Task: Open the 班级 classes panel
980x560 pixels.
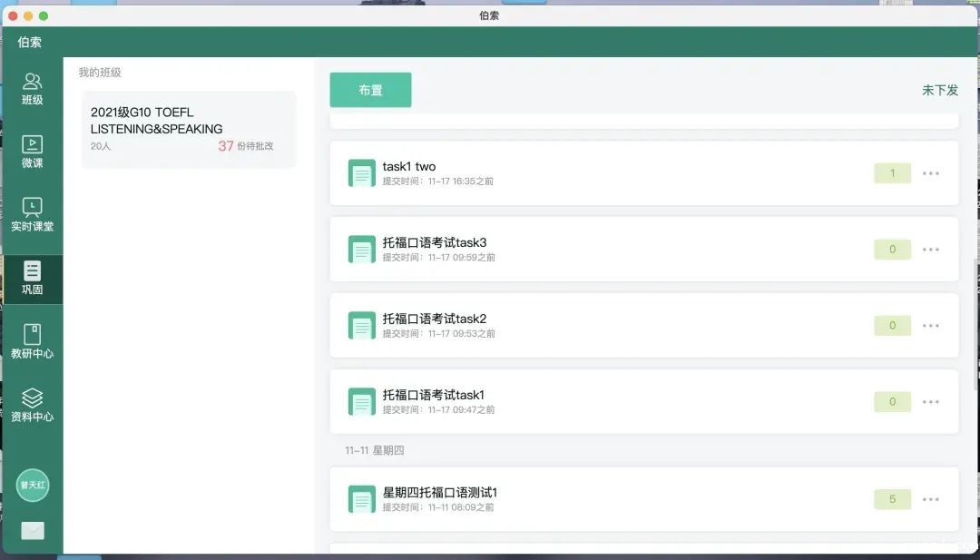Action: [33, 86]
